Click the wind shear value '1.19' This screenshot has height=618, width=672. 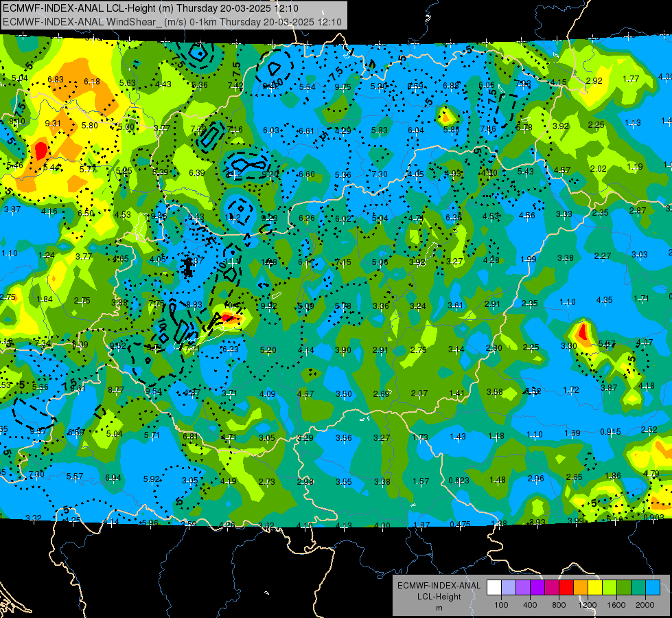pyautogui.click(x=635, y=167)
